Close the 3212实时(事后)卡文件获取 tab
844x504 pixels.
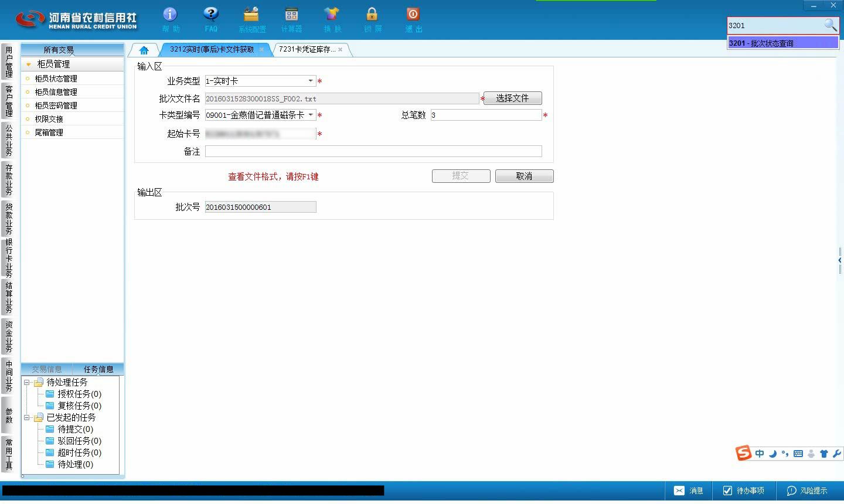(261, 50)
